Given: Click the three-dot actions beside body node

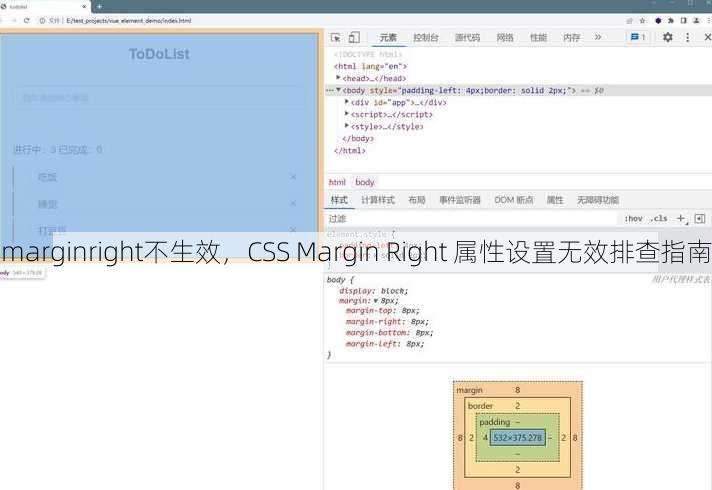Looking at the screenshot, I should tap(330, 90).
